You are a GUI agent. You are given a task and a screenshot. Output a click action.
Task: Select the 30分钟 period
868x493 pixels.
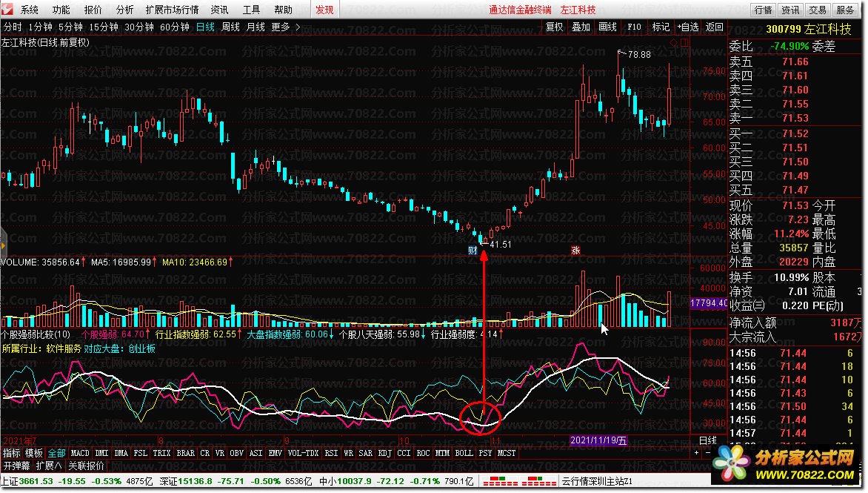(139, 27)
